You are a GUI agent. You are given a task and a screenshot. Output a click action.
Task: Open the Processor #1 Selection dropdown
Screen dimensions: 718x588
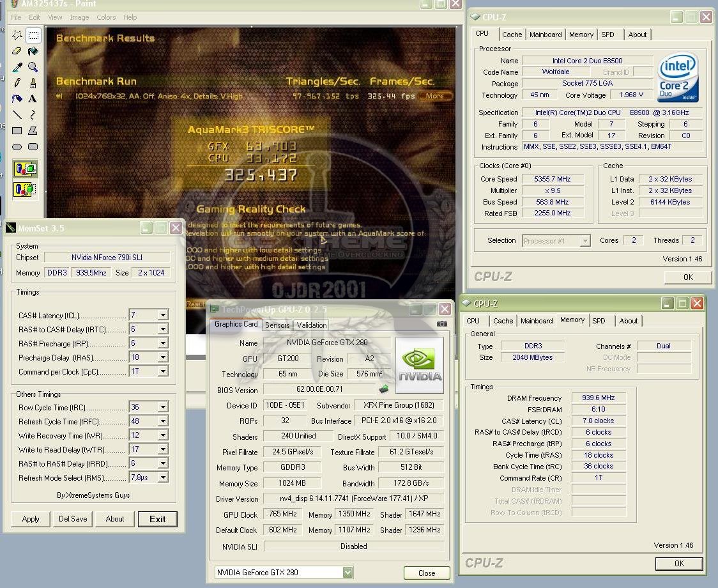tap(584, 240)
